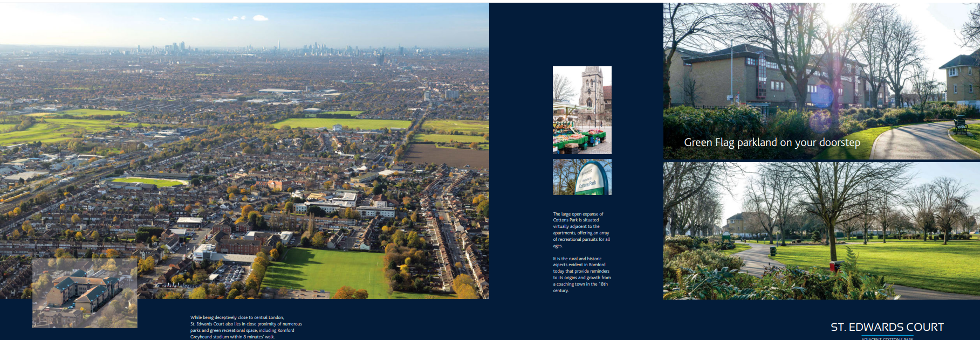Select the paragraph starting 'The large open expanse'
The width and height of the screenshot is (980, 340).
click(x=581, y=230)
